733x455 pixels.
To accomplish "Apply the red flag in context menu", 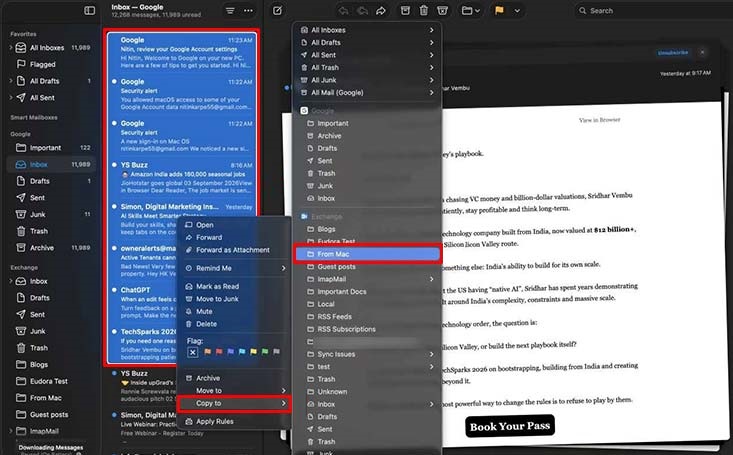I will point(219,352).
